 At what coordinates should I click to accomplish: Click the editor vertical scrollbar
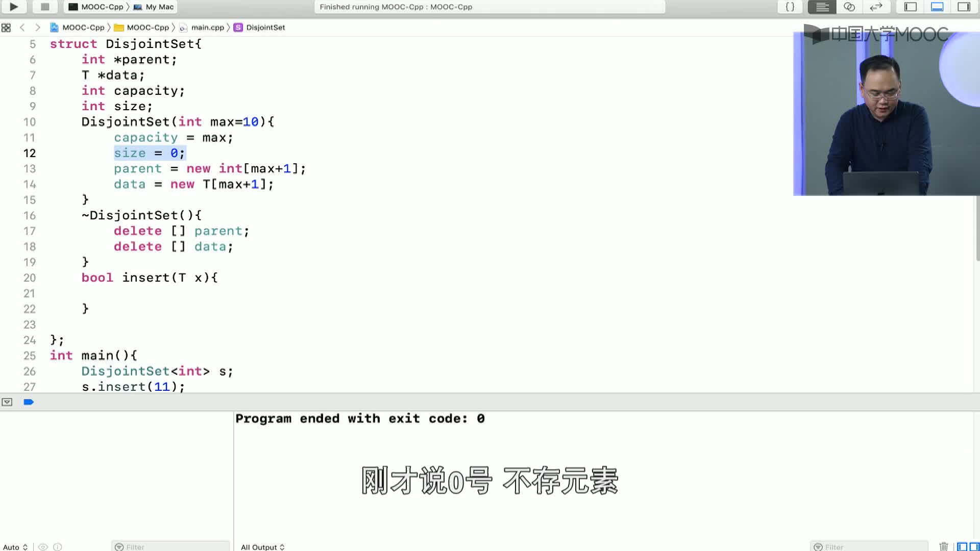[977, 229]
